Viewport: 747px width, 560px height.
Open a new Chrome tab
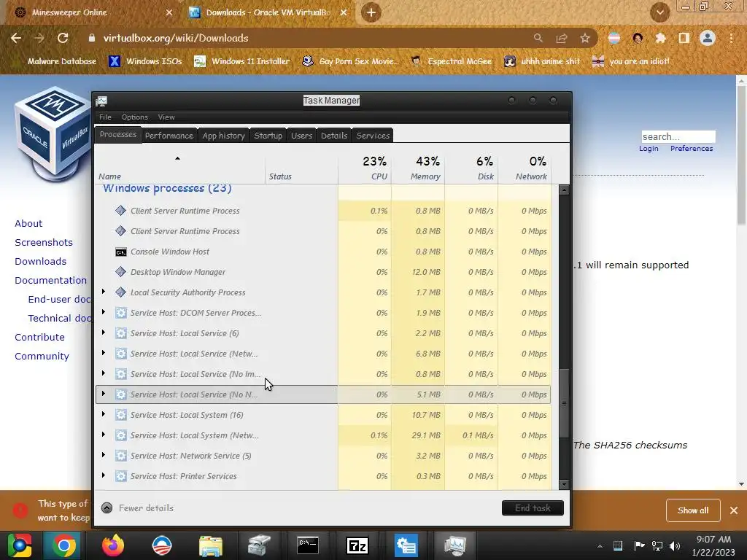tap(371, 12)
